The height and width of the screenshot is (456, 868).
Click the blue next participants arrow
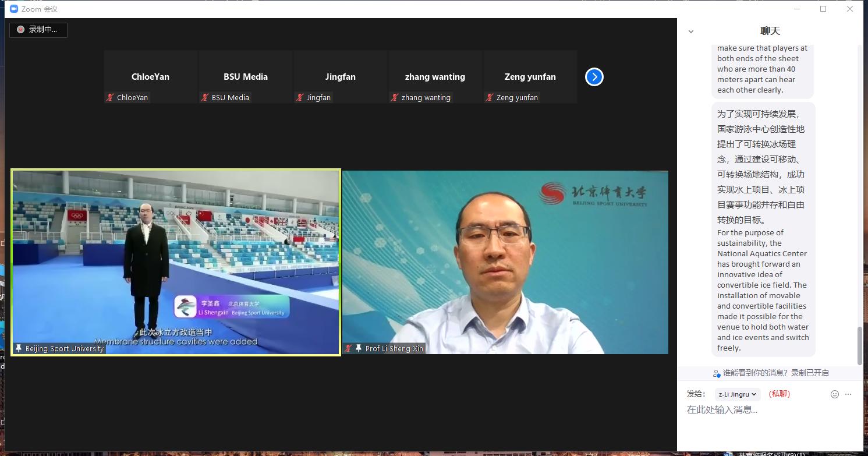(x=594, y=77)
